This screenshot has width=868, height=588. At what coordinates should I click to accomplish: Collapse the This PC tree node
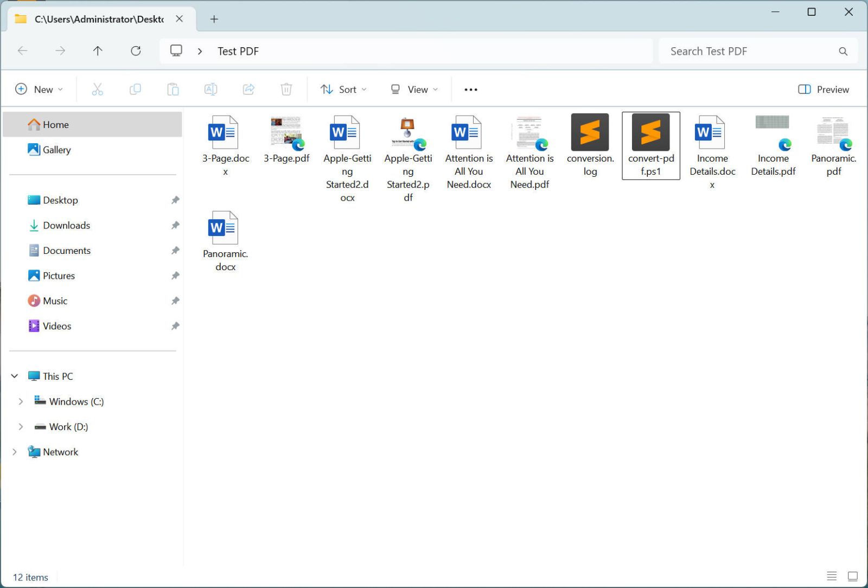point(15,376)
